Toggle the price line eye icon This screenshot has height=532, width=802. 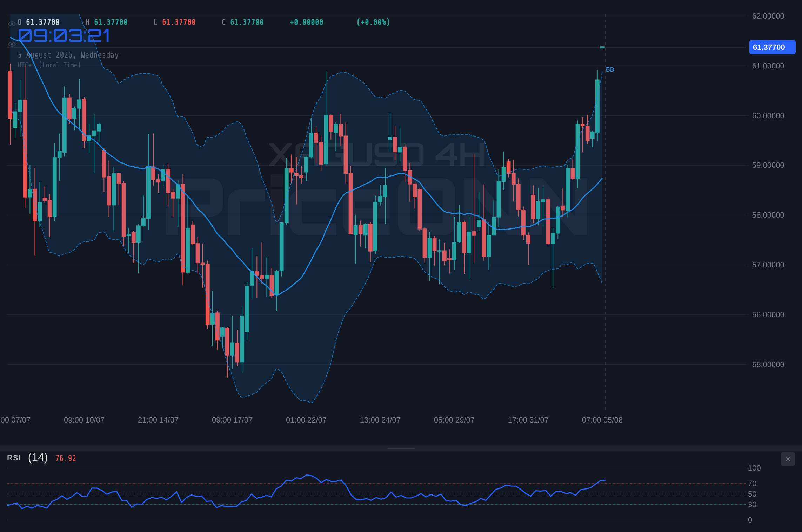pyautogui.click(x=12, y=44)
